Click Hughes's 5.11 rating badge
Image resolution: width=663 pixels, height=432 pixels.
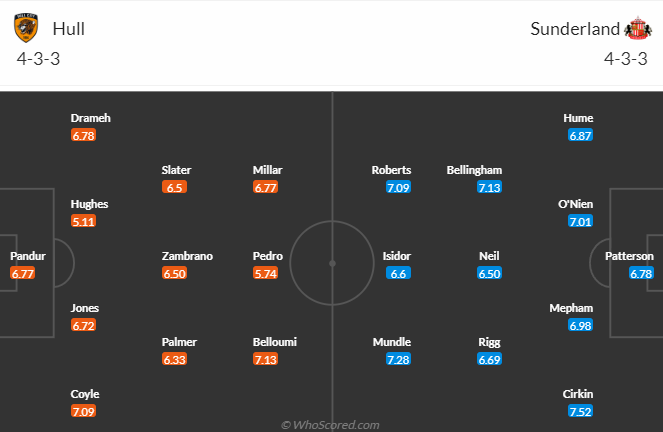tap(84, 221)
